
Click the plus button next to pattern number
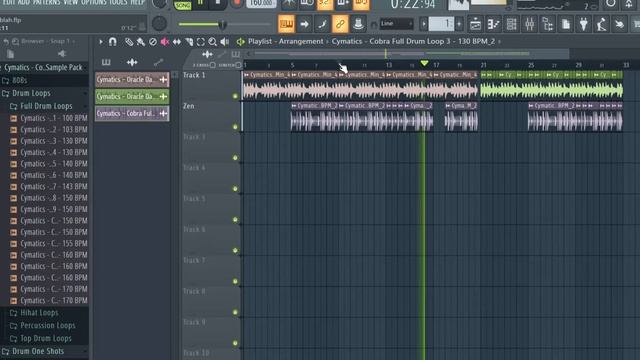coord(459,24)
